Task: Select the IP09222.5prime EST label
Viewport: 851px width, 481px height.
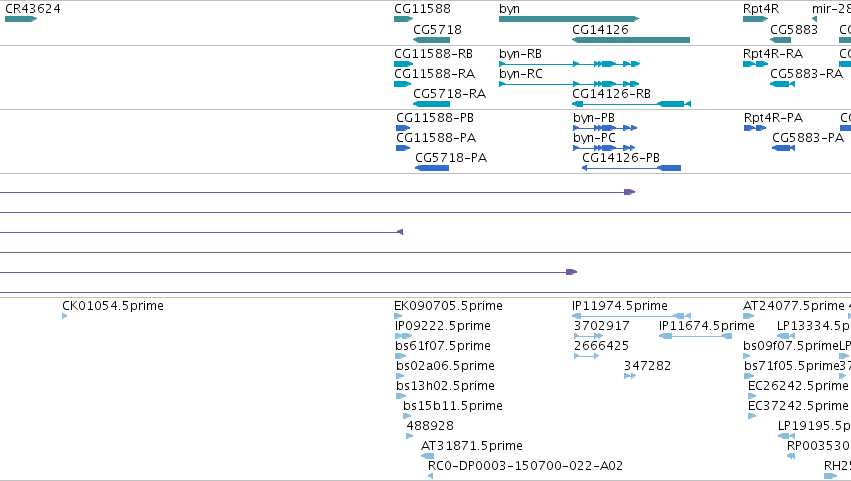Action: [443, 326]
